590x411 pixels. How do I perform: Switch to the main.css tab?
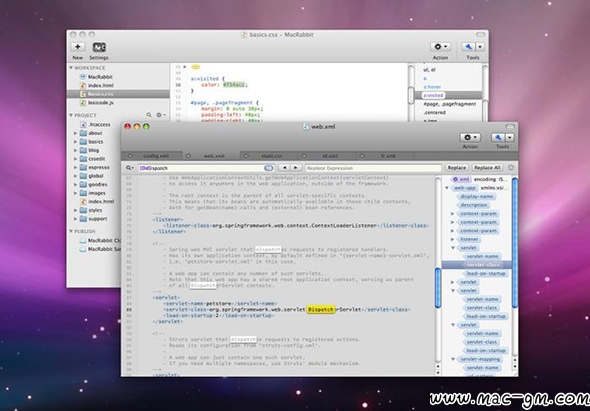[269, 155]
